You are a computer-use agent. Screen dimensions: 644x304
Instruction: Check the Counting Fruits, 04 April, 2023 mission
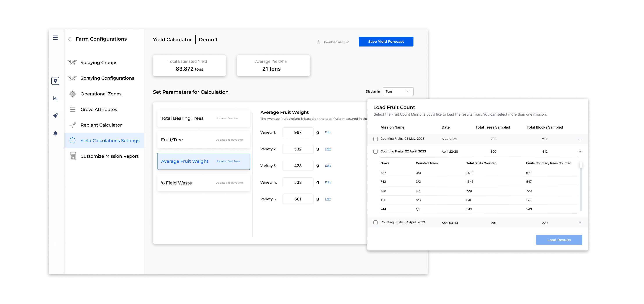click(375, 222)
